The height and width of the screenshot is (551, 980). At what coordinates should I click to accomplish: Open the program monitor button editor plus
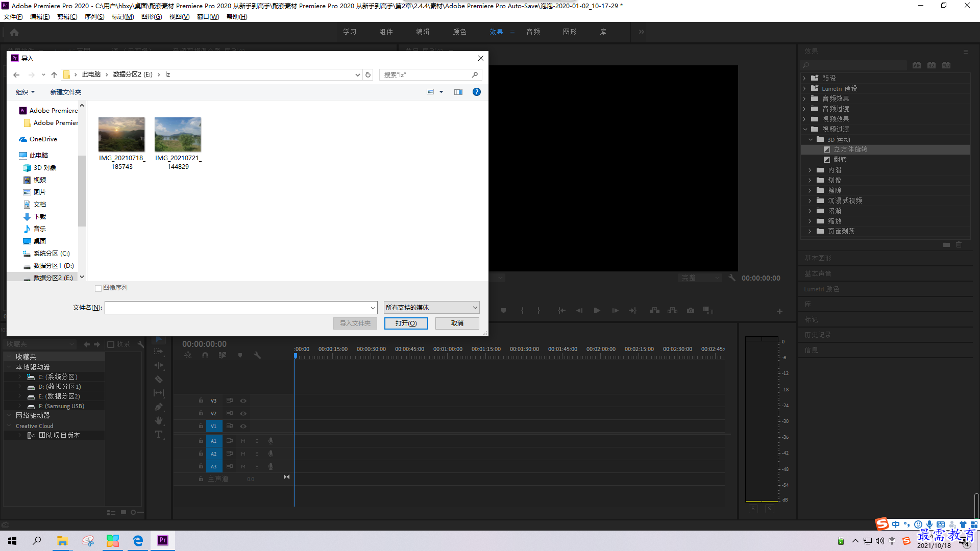coord(779,311)
